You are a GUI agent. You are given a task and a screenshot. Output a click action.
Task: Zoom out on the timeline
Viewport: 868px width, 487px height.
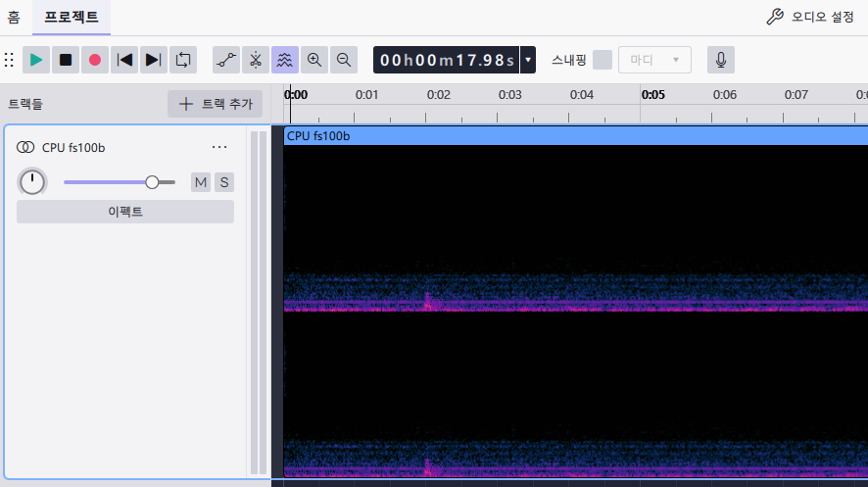[x=344, y=60]
